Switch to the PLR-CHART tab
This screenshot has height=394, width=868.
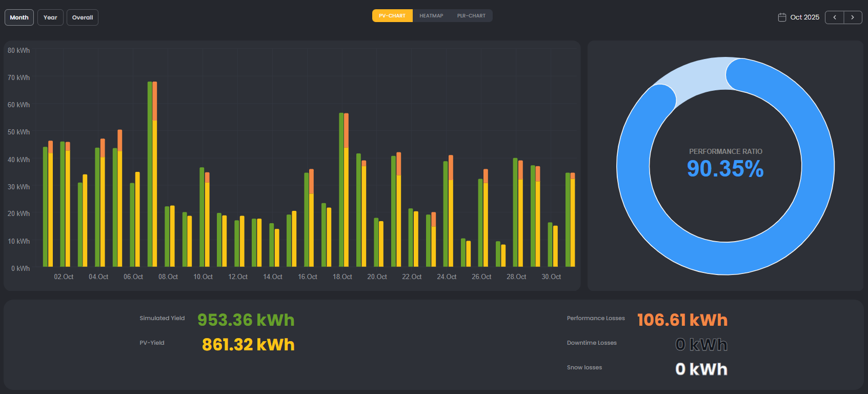click(471, 16)
